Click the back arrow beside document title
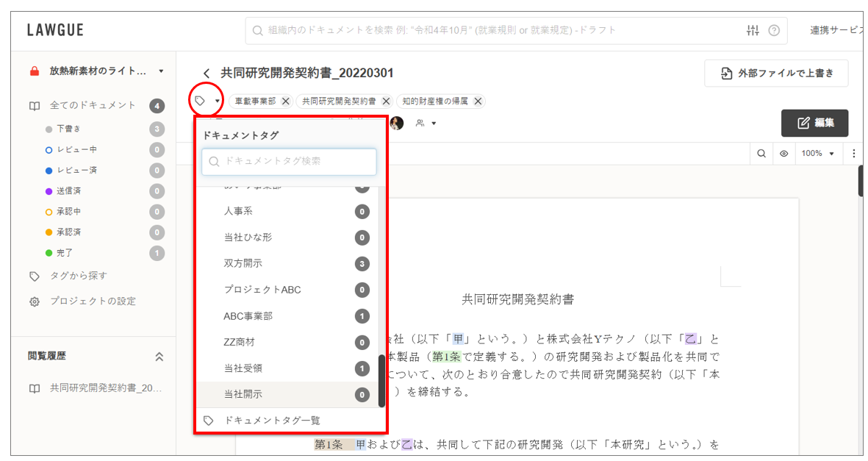Screen dimensions: 868x461 coord(207,74)
